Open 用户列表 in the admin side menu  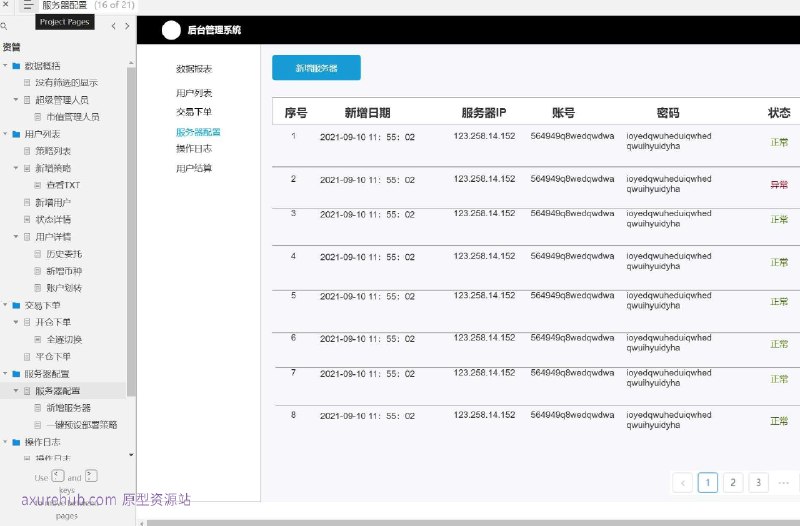click(x=194, y=93)
